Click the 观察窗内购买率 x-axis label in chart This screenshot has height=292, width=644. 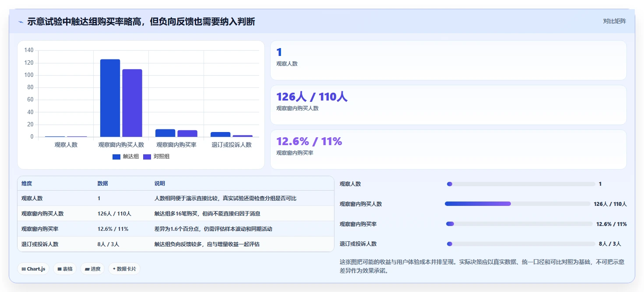(x=176, y=145)
